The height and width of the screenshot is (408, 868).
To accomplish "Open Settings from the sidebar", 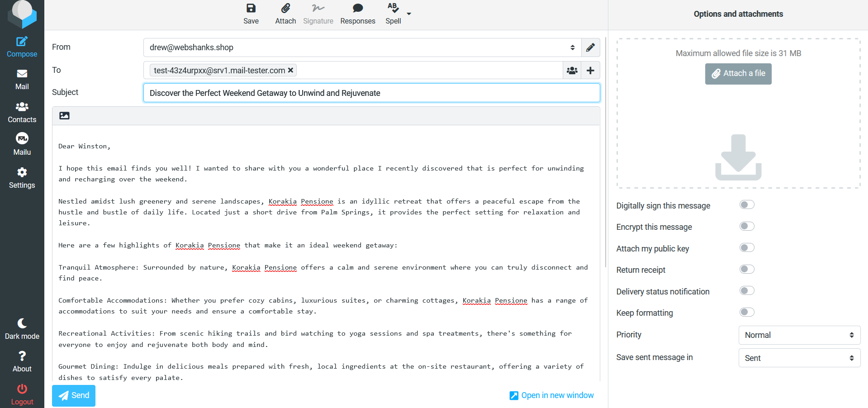I will tap(22, 178).
